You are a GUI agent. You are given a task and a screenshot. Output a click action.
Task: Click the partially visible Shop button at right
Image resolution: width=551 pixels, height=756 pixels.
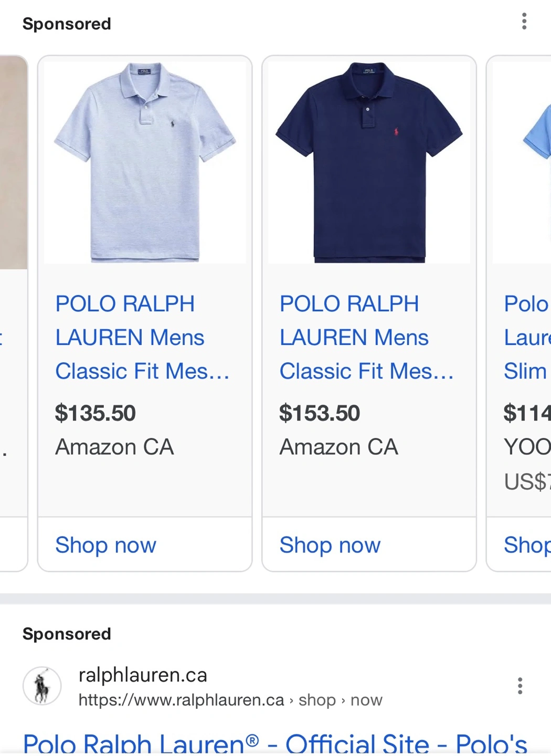point(527,545)
